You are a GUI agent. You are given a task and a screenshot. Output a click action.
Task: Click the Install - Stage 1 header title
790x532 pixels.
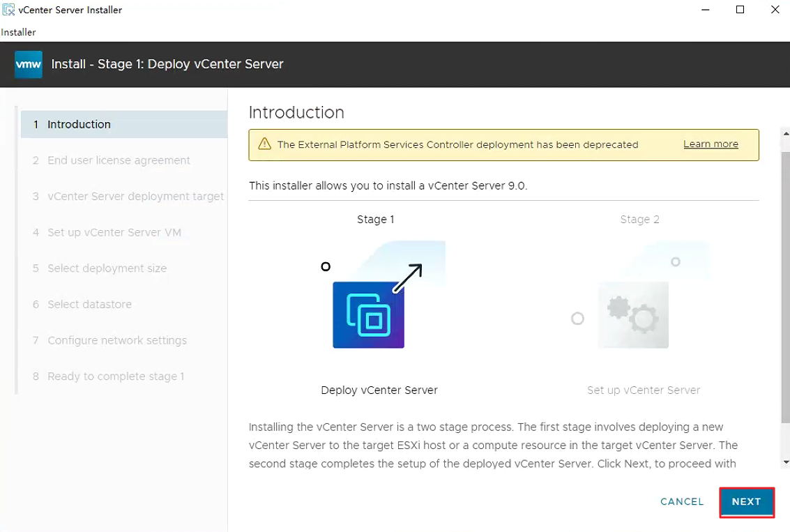click(x=167, y=64)
